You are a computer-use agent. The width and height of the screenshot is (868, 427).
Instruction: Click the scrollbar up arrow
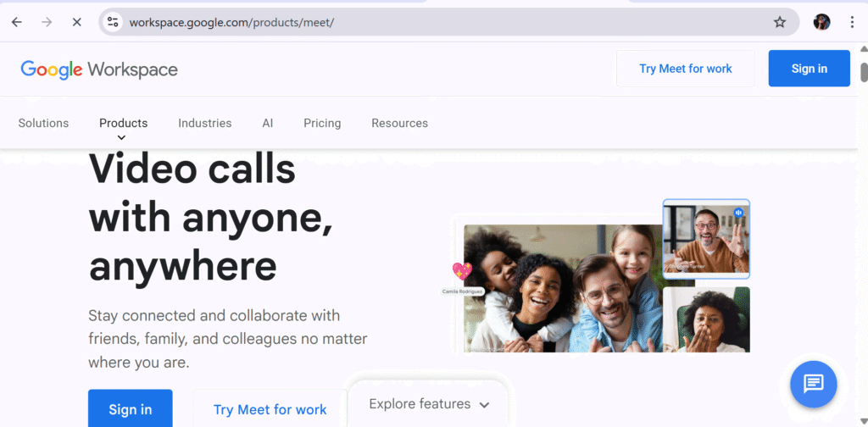point(864,49)
